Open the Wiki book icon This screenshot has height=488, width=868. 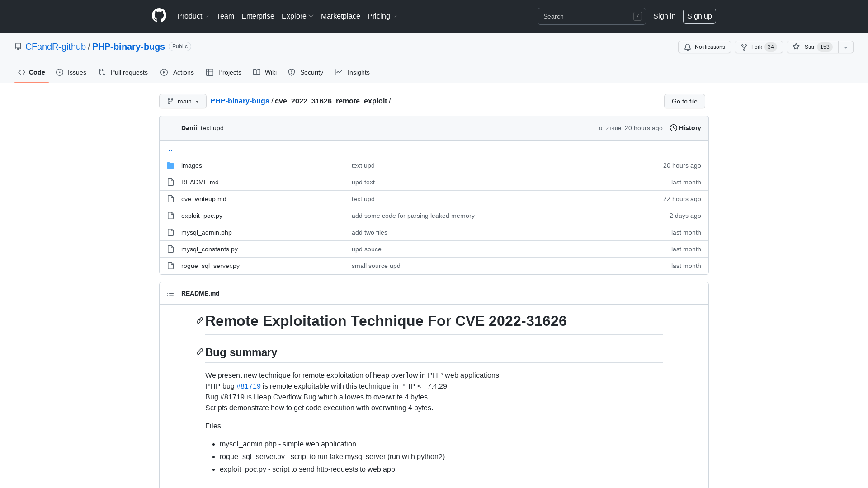[257, 72]
